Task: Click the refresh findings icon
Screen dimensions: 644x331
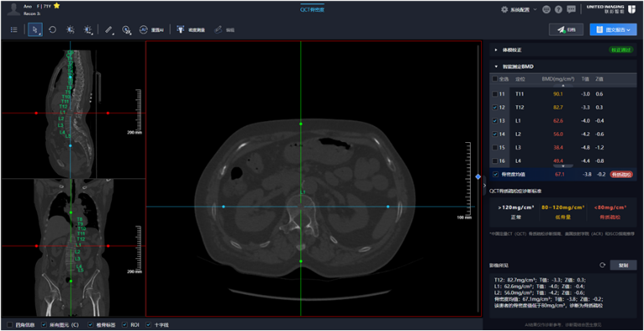Action: pyautogui.click(x=602, y=265)
